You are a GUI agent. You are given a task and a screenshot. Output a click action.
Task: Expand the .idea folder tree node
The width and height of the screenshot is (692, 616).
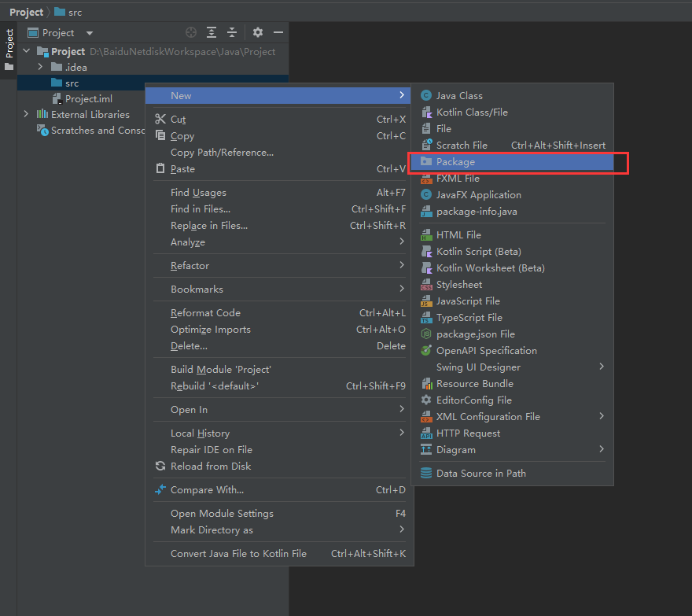click(40, 67)
